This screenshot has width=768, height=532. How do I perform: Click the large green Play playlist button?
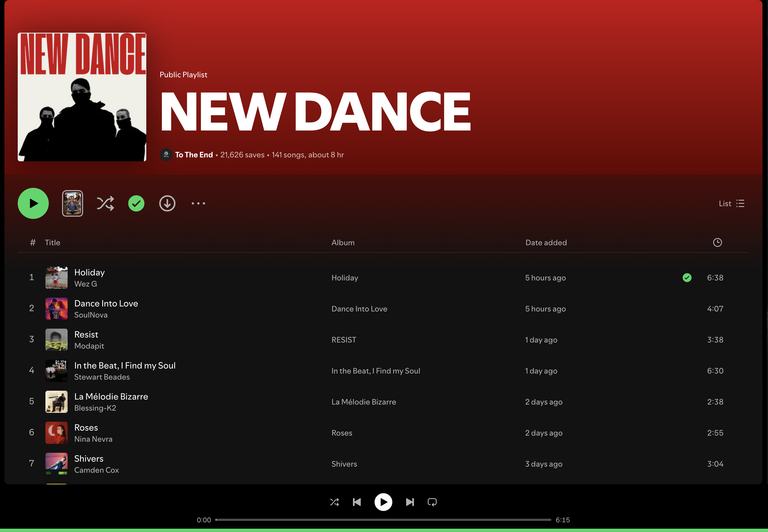coord(33,203)
